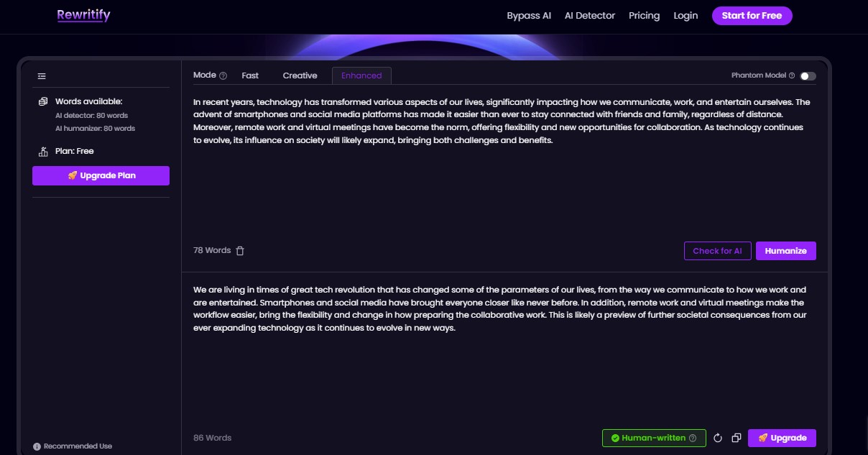Click the Recommended Use info icon
The height and width of the screenshot is (455, 868).
tap(37, 446)
